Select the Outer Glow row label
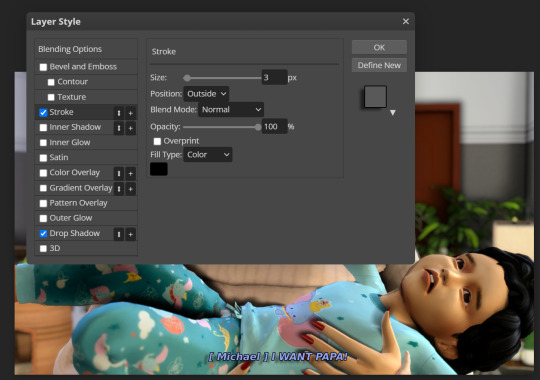540x380 pixels. click(x=71, y=218)
